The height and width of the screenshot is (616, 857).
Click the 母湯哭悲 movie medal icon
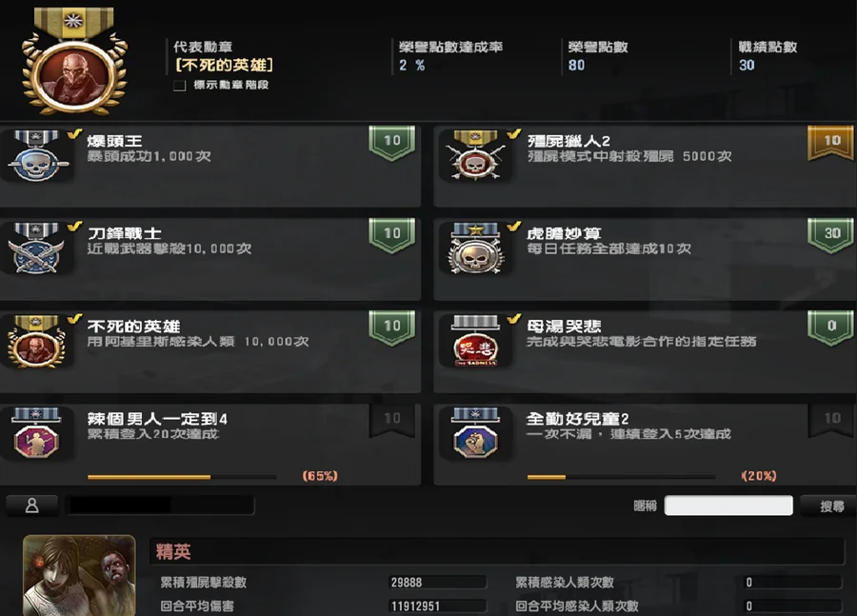coord(475,341)
